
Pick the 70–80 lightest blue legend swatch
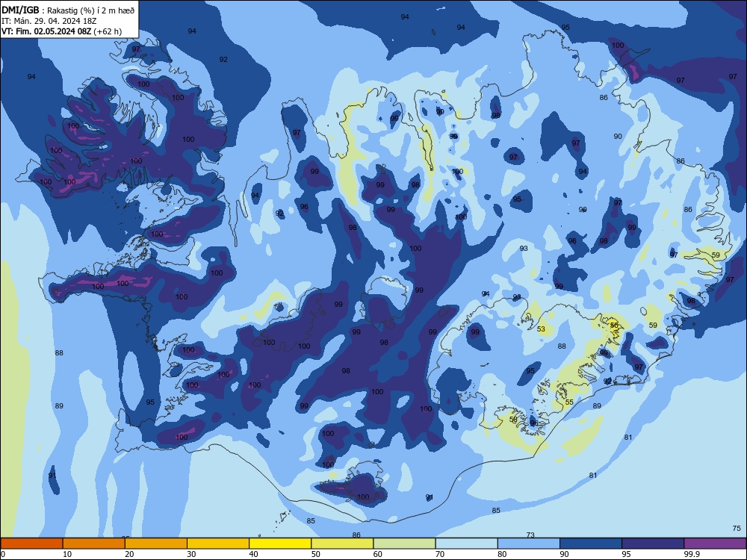pos(466,544)
